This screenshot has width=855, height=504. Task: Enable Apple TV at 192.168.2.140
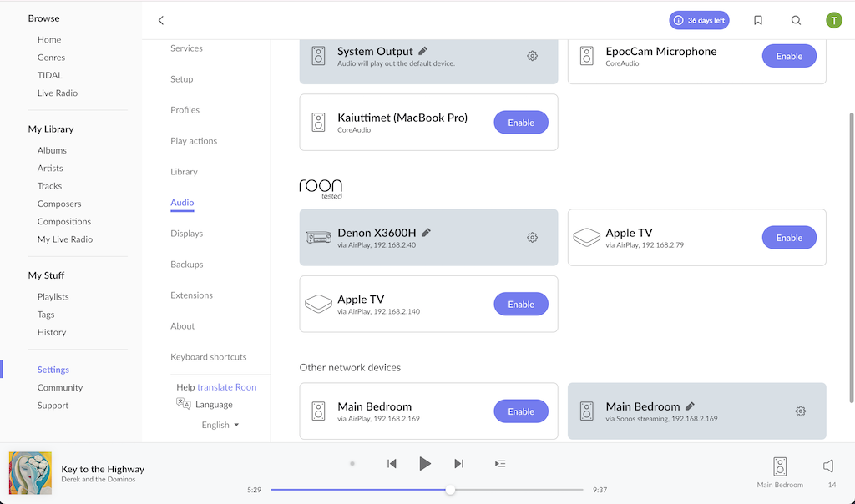[x=521, y=304]
